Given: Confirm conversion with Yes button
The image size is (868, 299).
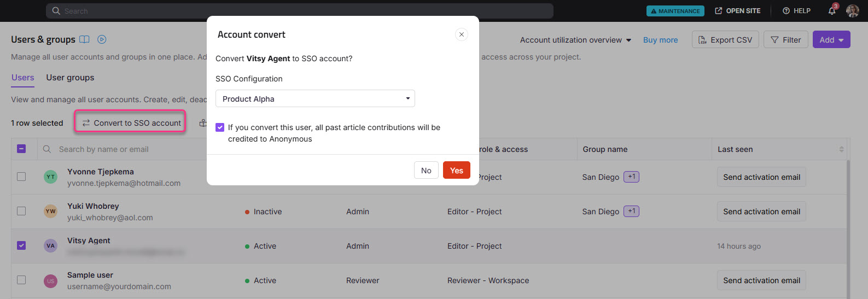Looking at the screenshot, I should (x=456, y=171).
